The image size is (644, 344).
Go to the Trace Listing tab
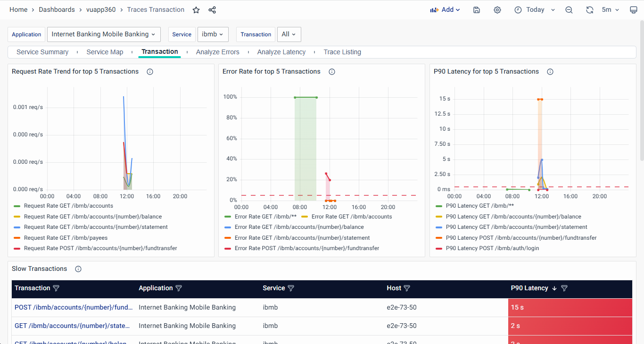point(342,52)
